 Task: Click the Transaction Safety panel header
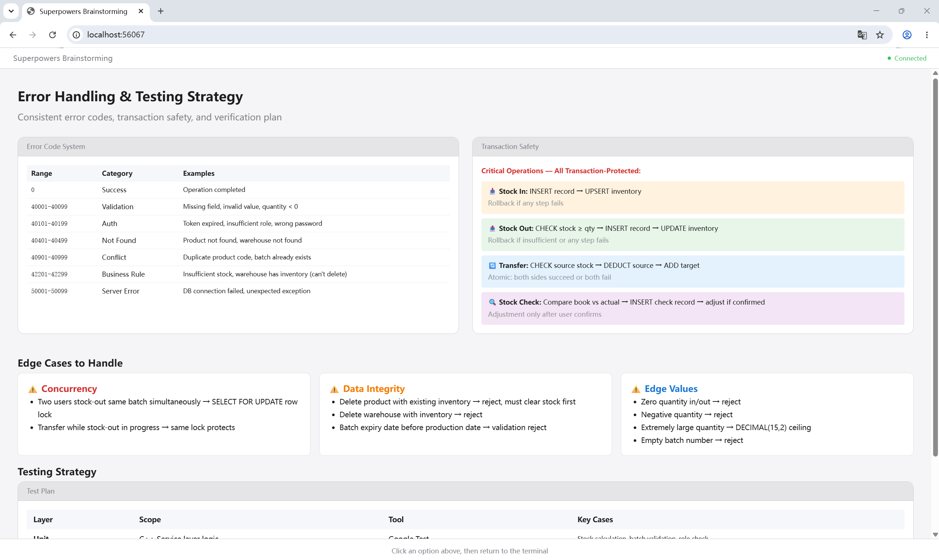pos(693,147)
